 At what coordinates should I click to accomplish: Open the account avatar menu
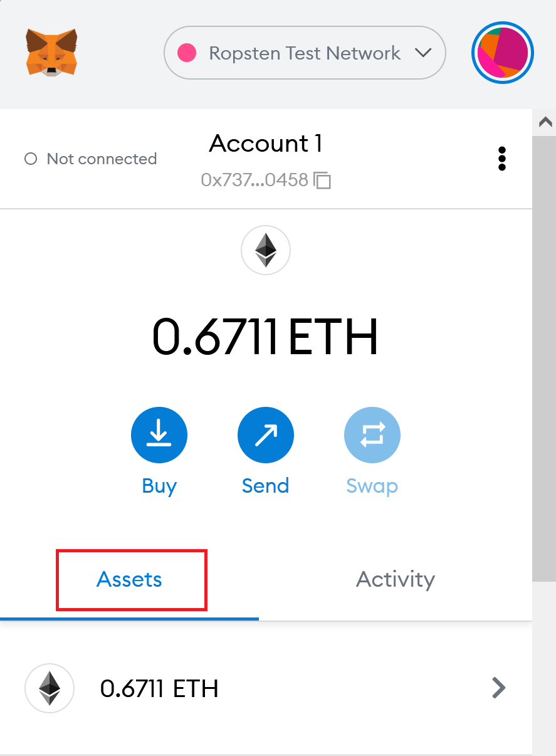pos(503,53)
